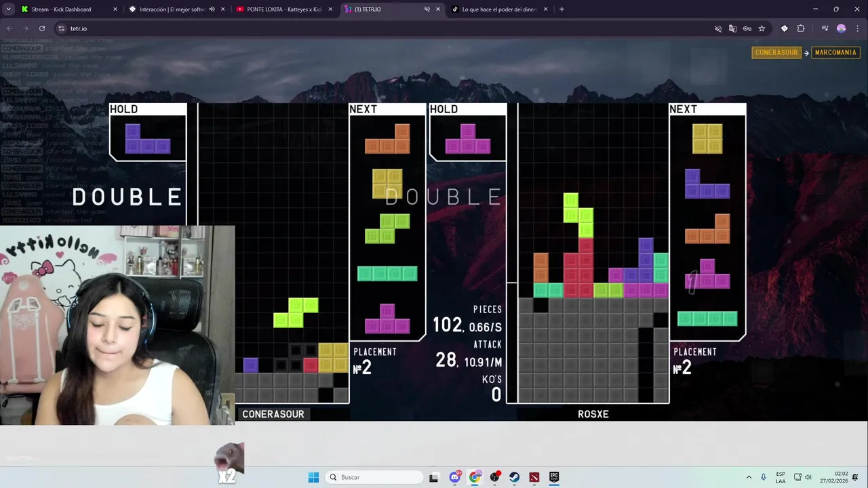Open the Windows Start menu
Screen dimensions: 868x488
(x=313, y=477)
